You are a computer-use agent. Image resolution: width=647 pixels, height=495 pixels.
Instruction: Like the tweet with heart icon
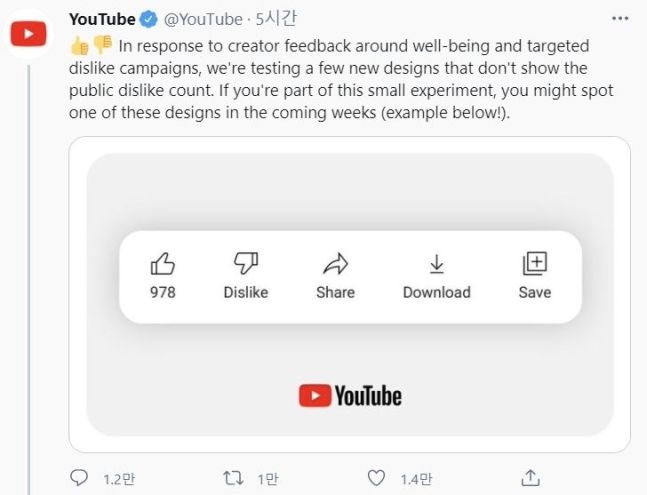pos(378,478)
